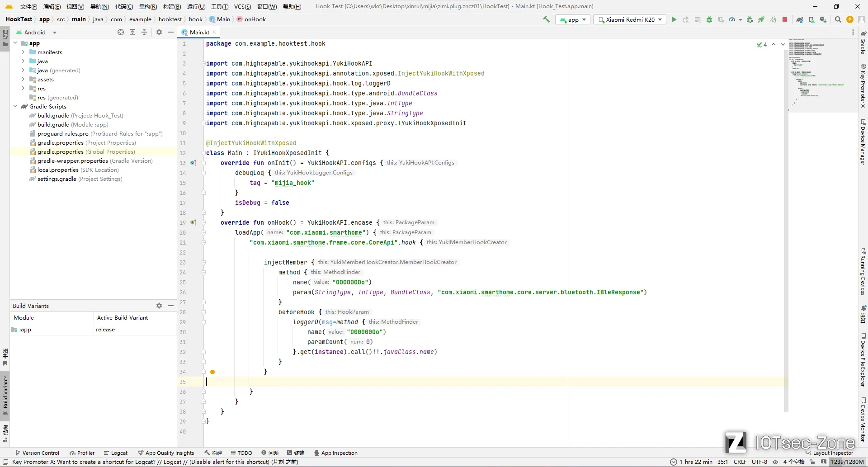Screen dimensions: 868x467
Task: Open the VCS(S) menu
Action: (x=242, y=6)
